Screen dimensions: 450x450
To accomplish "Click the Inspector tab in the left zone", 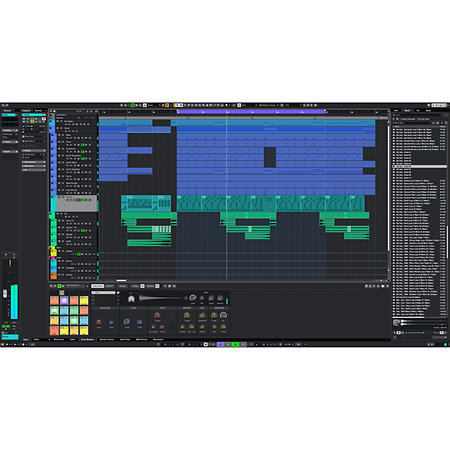I will tap(26, 110).
